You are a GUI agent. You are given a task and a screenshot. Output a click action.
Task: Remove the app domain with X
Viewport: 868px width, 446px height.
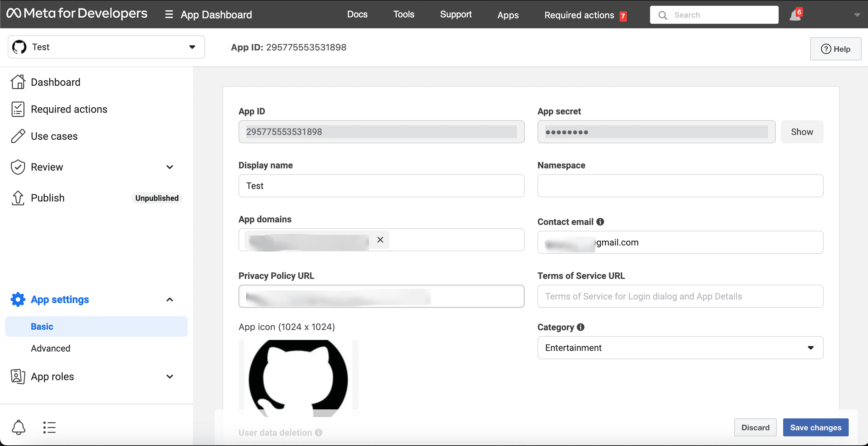coord(380,239)
